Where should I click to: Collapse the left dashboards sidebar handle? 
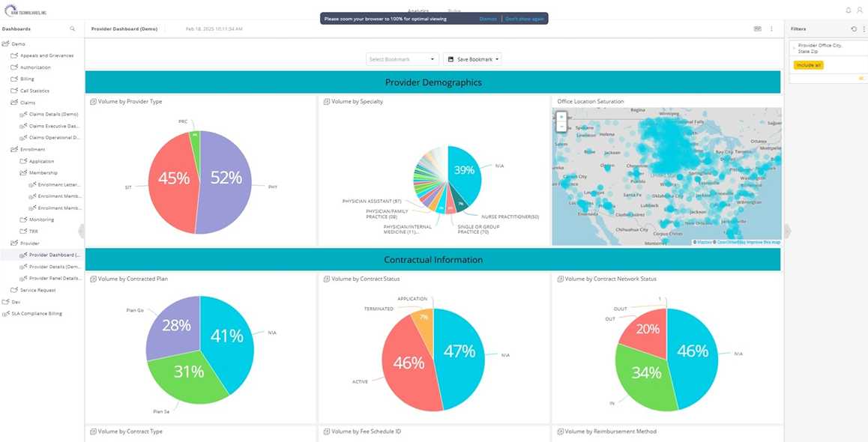(81, 231)
